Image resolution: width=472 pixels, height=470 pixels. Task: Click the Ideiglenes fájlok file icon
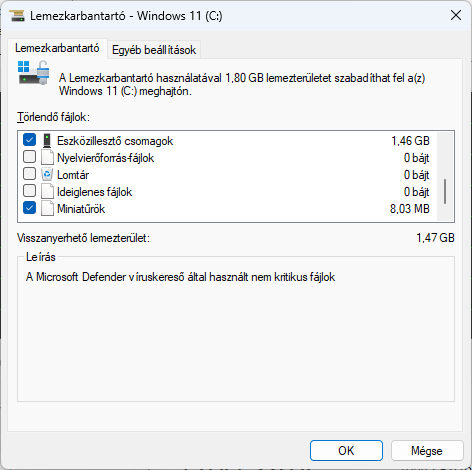[x=47, y=192]
